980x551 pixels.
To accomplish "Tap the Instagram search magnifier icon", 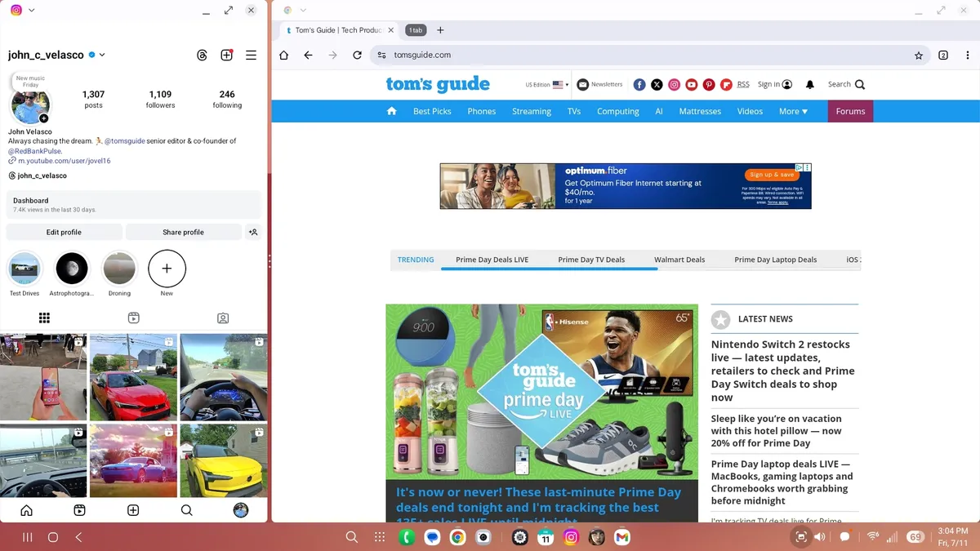I will click(186, 510).
